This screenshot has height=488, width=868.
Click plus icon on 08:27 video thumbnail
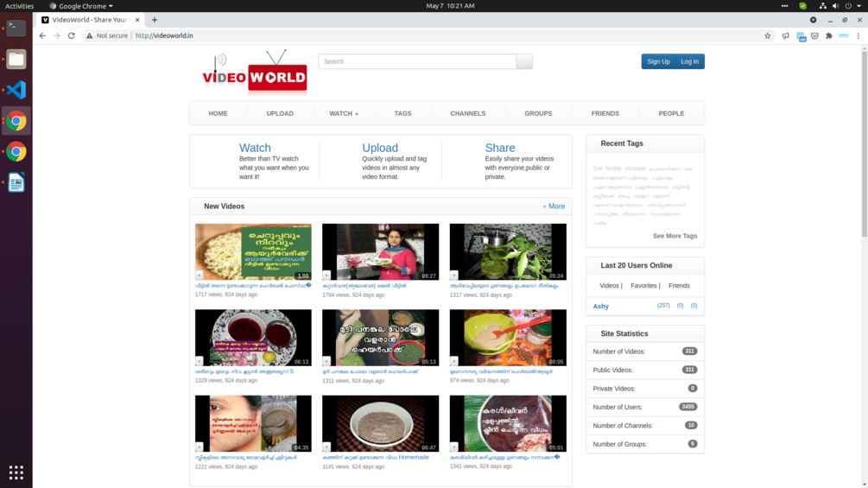pyautogui.click(x=326, y=275)
